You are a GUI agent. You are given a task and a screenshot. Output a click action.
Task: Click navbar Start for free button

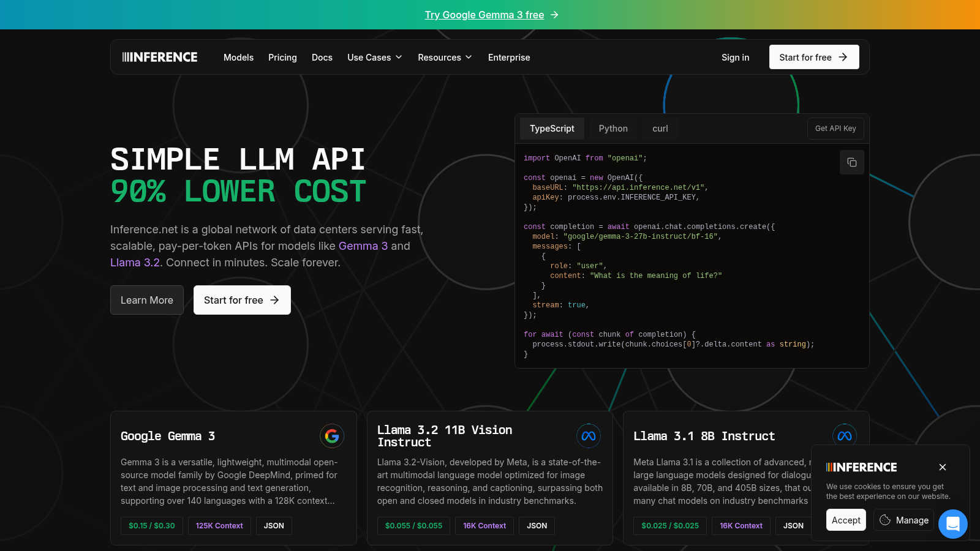pos(814,57)
